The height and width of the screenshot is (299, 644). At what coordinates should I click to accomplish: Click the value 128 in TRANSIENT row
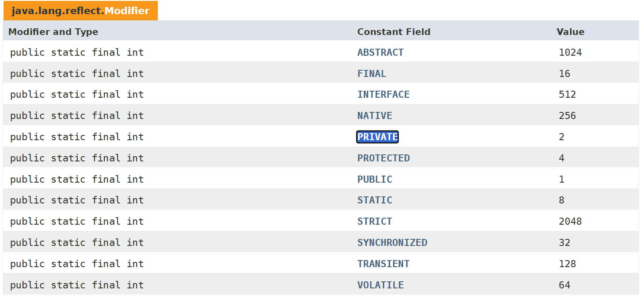(x=567, y=264)
